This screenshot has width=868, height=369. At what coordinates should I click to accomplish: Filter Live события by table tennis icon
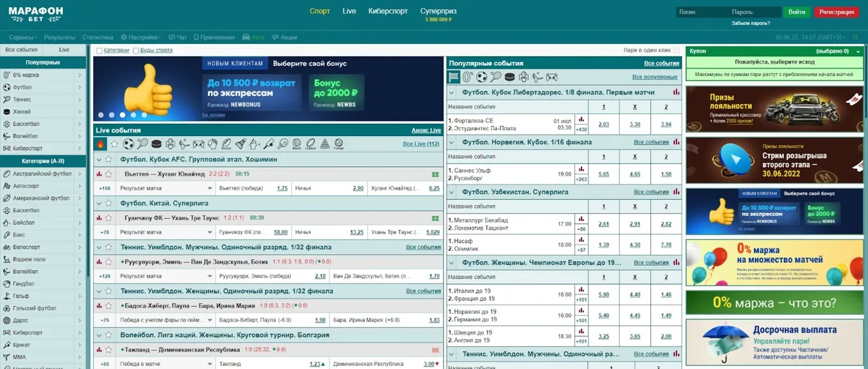(x=283, y=144)
